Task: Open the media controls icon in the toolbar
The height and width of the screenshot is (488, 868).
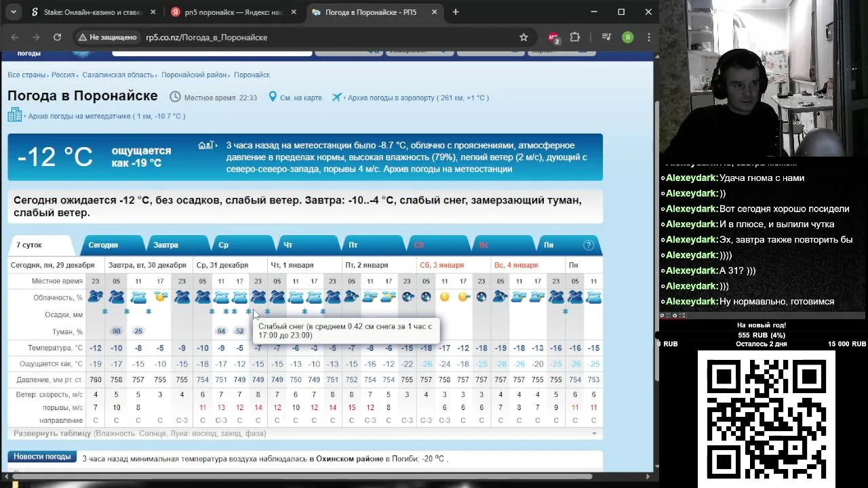Action: (607, 37)
